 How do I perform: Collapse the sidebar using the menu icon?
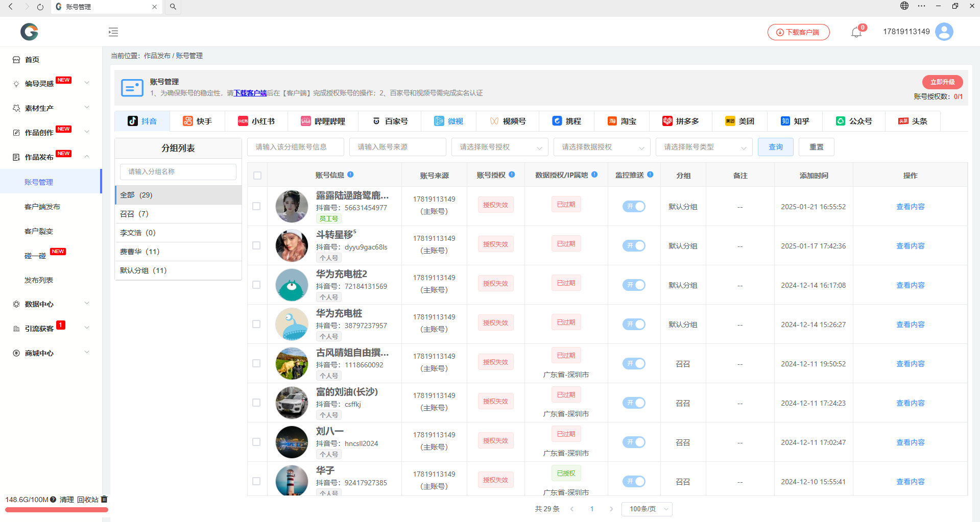point(113,32)
